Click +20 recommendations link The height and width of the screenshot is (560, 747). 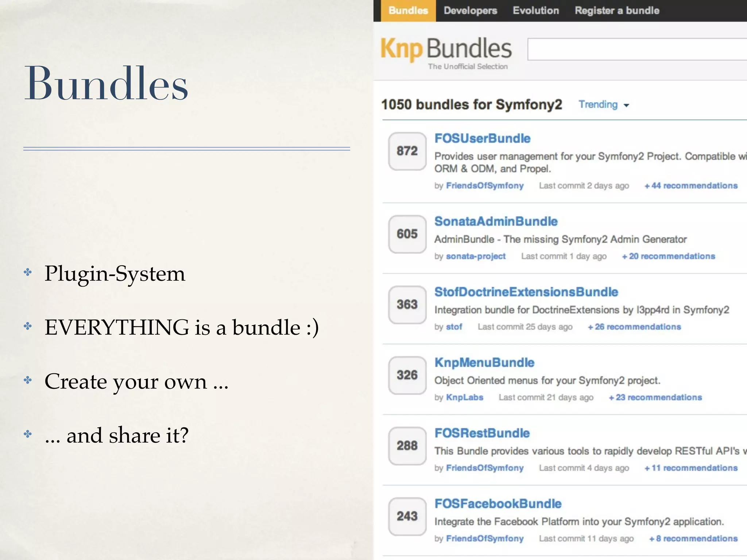(669, 256)
